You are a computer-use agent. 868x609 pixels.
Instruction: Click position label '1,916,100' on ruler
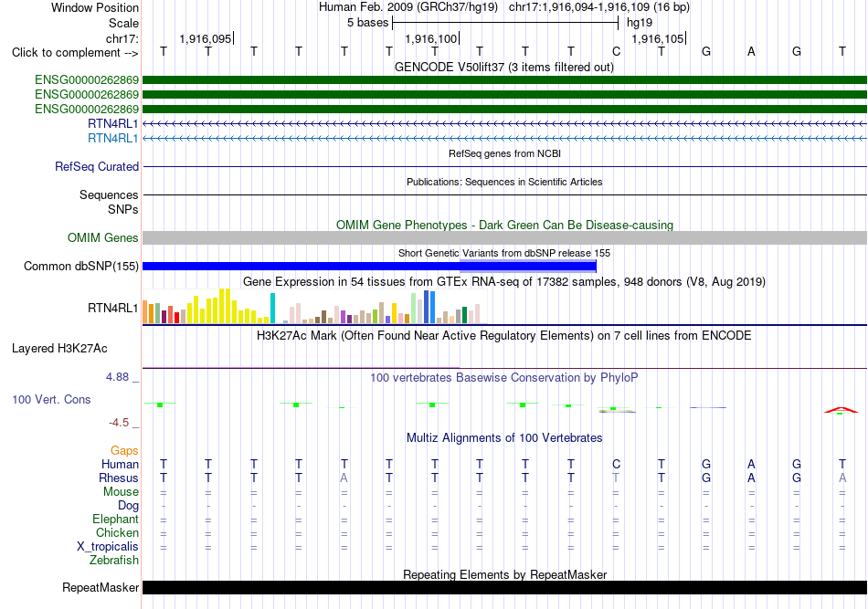point(431,38)
